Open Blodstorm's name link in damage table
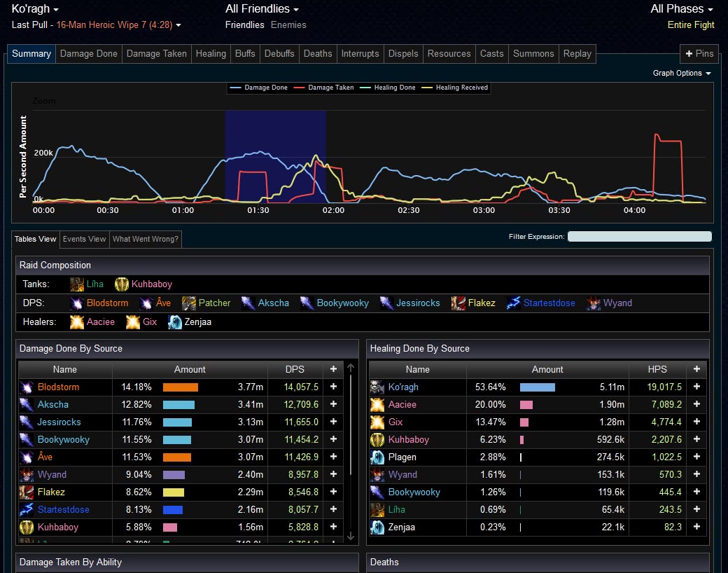The height and width of the screenshot is (573, 728). [x=59, y=387]
